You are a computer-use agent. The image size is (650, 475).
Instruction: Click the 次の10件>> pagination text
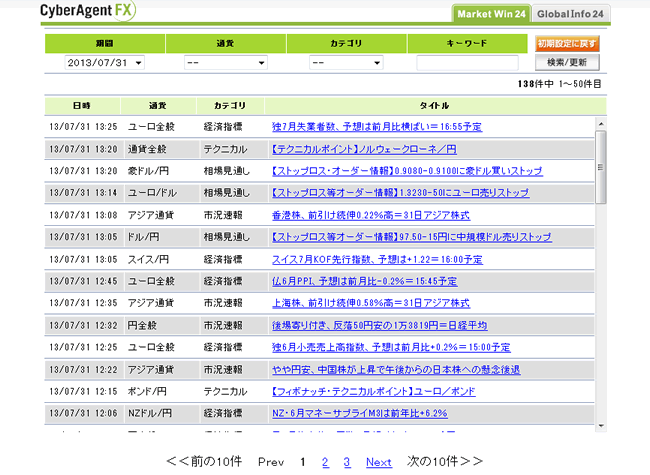click(x=445, y=461)
